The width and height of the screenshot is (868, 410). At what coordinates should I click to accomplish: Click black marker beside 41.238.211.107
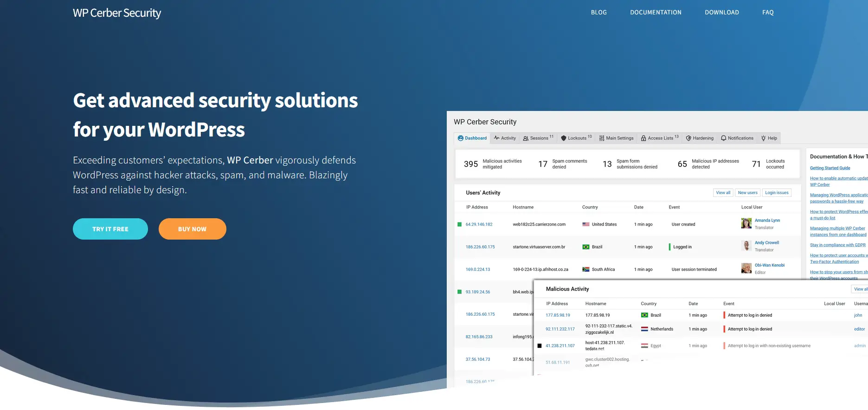tap(540, 346)
